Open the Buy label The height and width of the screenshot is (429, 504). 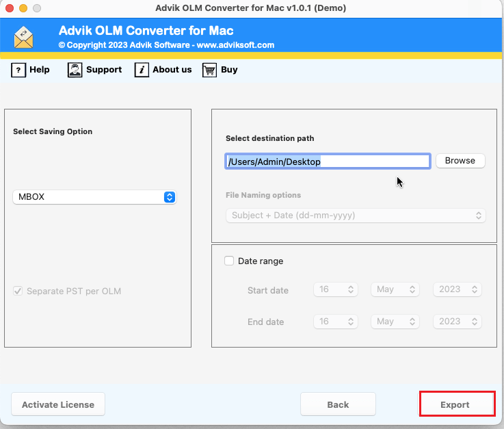229,70
